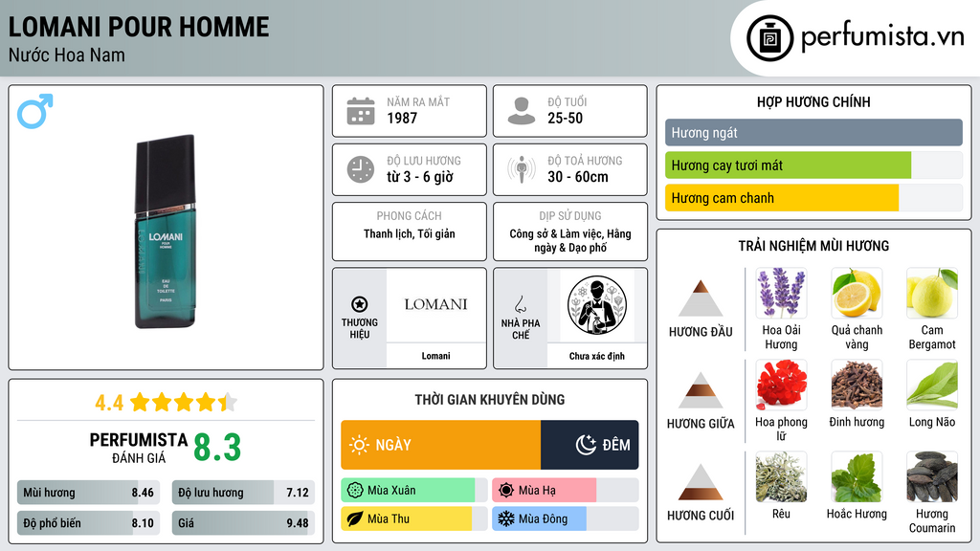The width and height of the screenshot is (980, 551).
Task: Click the leaf icon for Mùa Thu
Action: pos(355,518)
